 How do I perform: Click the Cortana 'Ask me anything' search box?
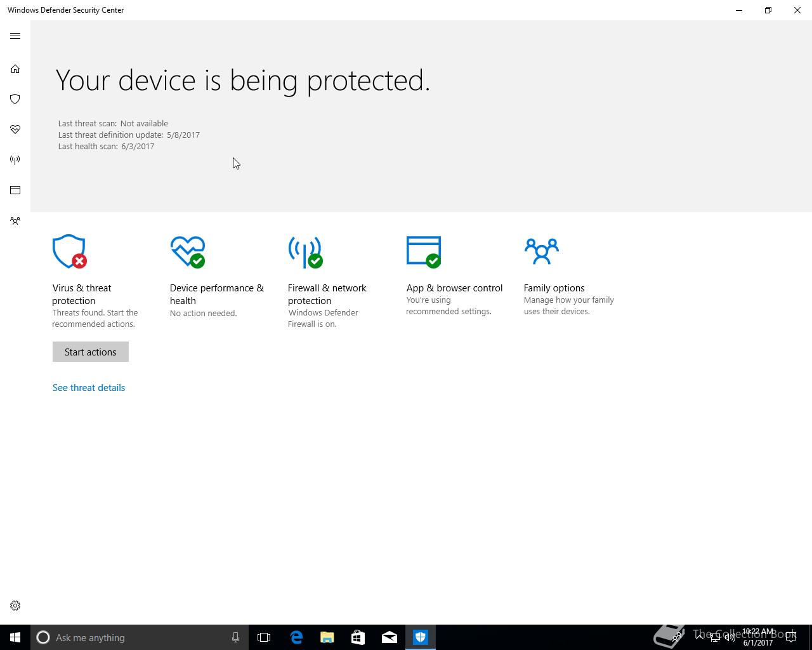pyautogui.click(x=139, y=637)
